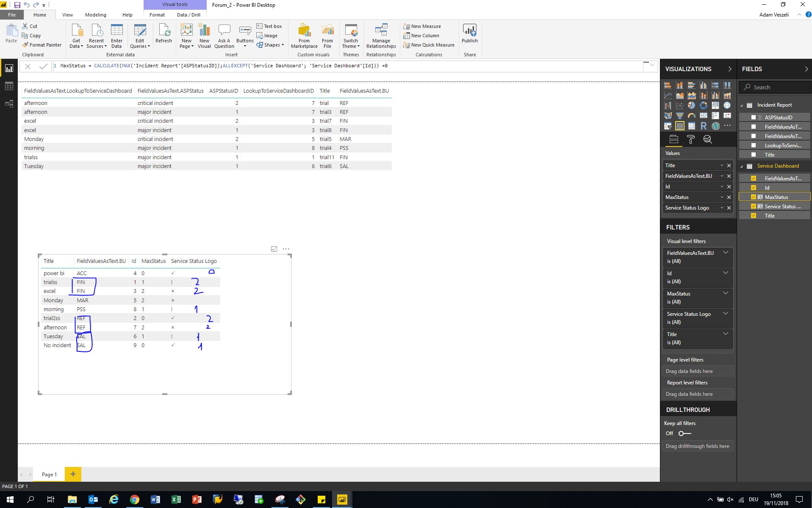Pick the gauge visualization icon
Screen dimensions: 812x508
click(x=691, y=116)
